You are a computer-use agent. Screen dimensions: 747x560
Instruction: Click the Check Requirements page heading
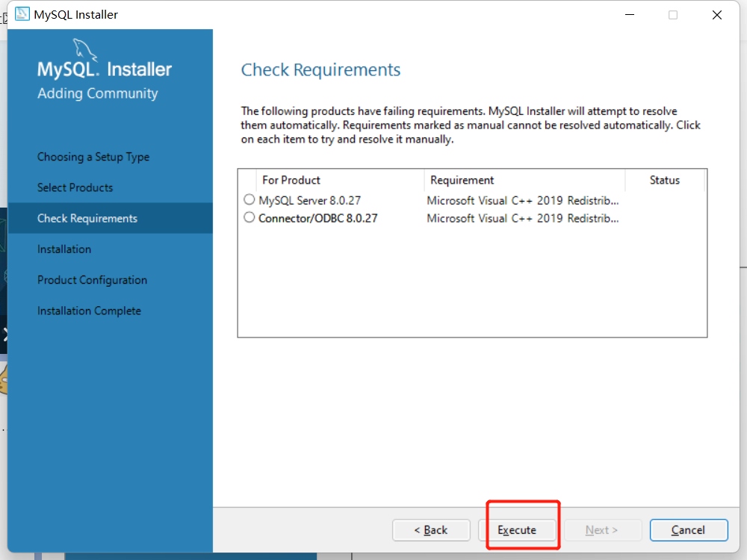(320, 70)
